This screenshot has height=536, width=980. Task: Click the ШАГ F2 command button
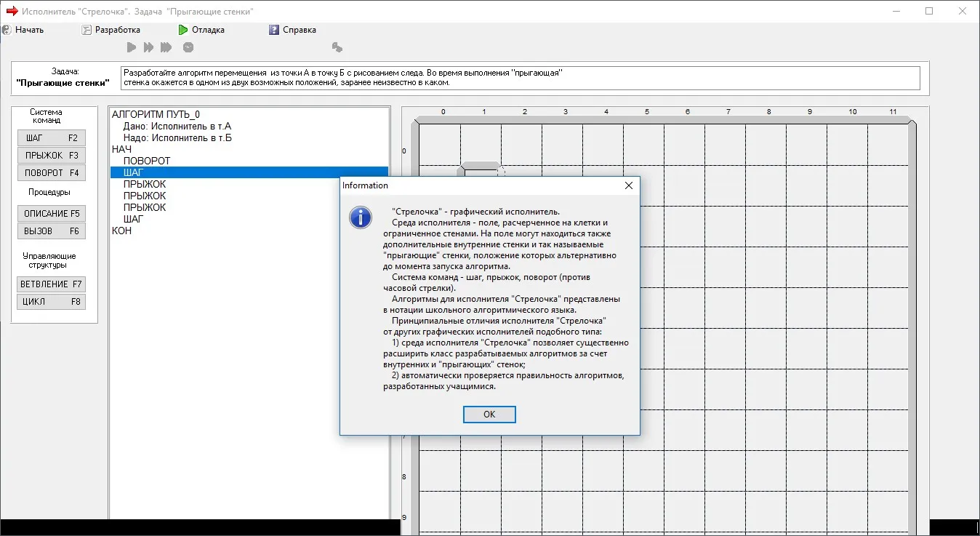point(51,138)
